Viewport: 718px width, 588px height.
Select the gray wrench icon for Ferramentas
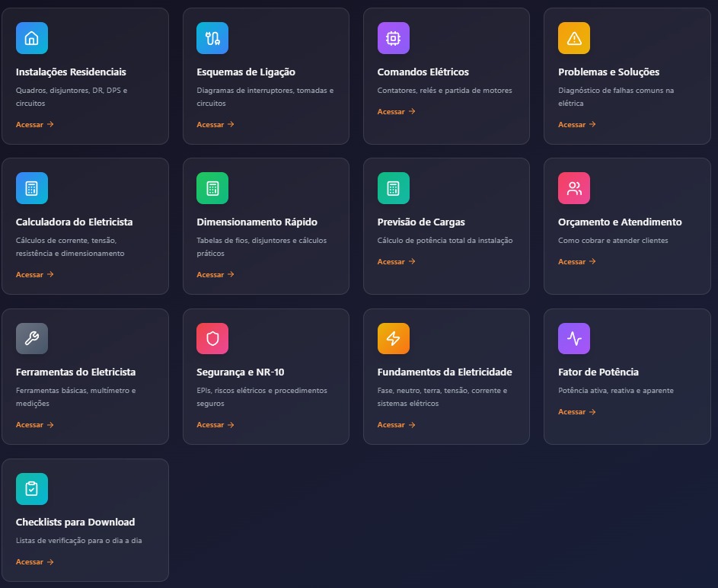click(32, 339)
